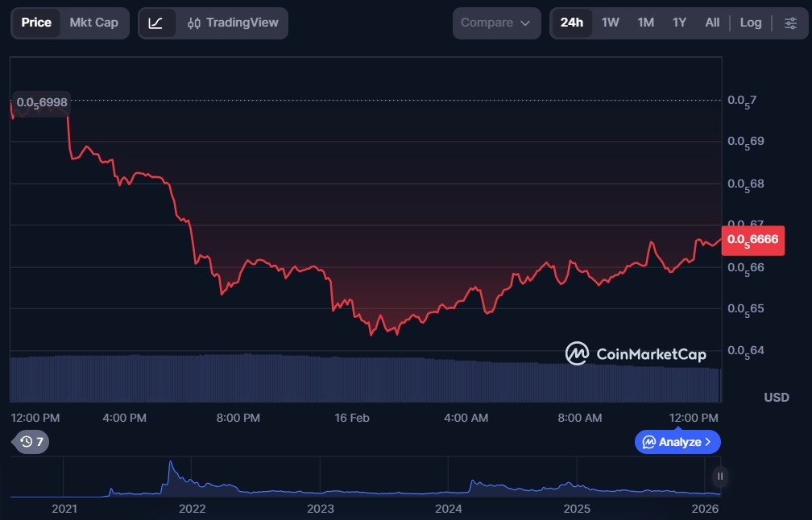
Task: Open chart settings sliders icon
Action: tap(790, 23)
